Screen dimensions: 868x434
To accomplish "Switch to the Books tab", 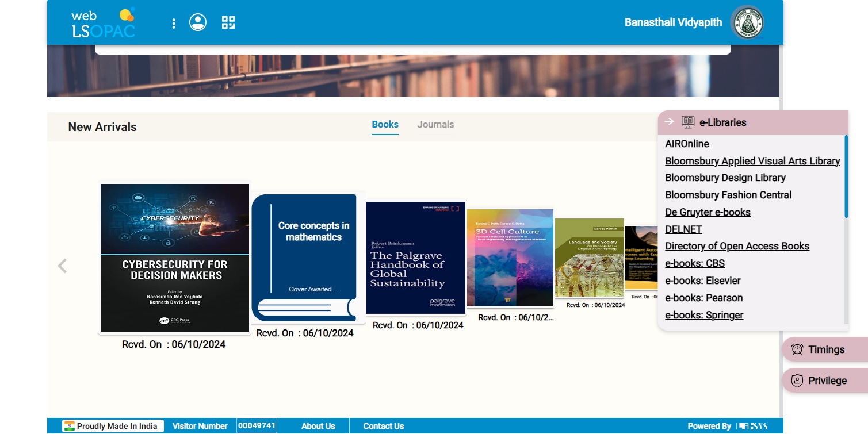I will (385, 125).
